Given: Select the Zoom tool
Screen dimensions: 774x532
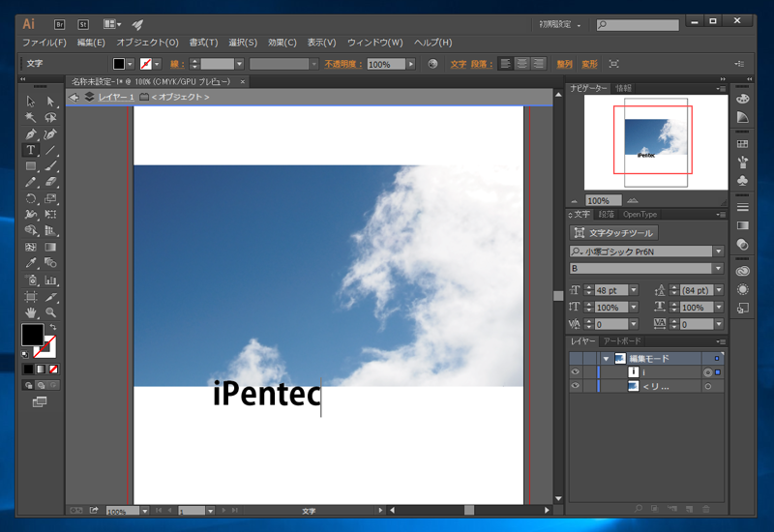Looking at the screenshot, I should tap(50, 312).
